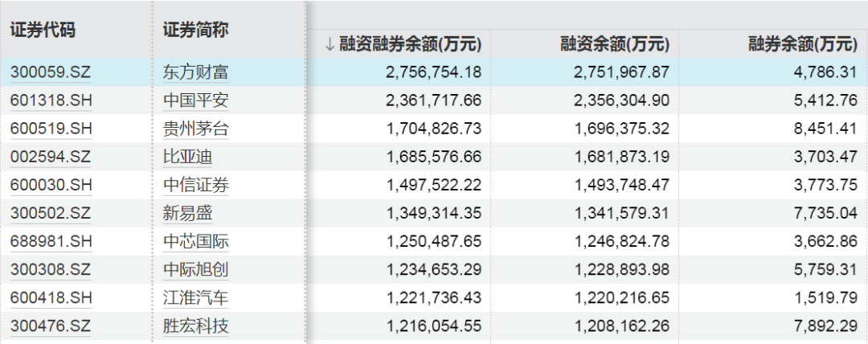Sort by 融资余额(万元) column header
Viewport: 868px width, 344px height.
(615, 43)
